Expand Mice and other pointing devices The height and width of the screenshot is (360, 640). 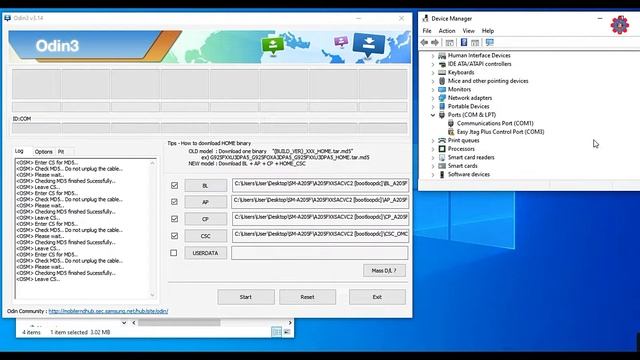pyautogui.click(x=433, y=81)
